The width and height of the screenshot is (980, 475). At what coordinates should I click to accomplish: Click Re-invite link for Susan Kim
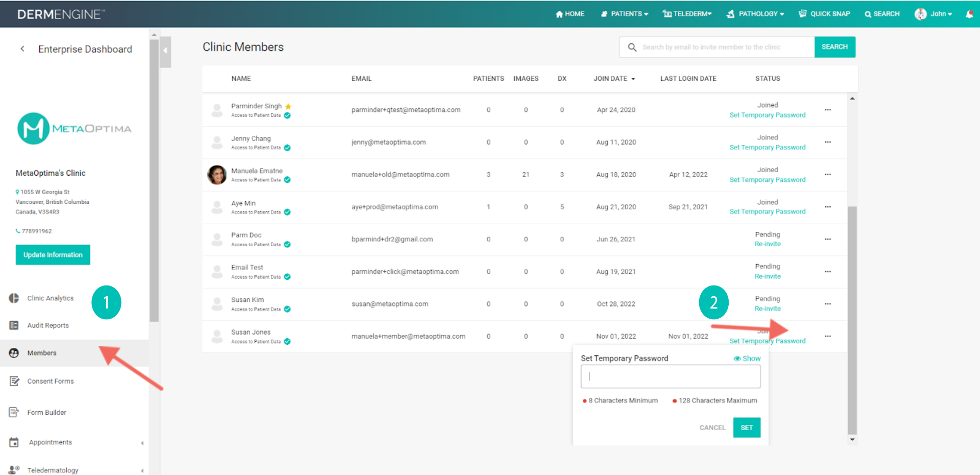(767, 308)
